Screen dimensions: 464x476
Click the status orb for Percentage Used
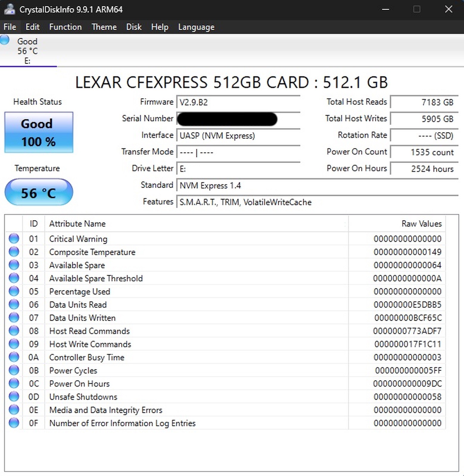click(x=14, y=291)
